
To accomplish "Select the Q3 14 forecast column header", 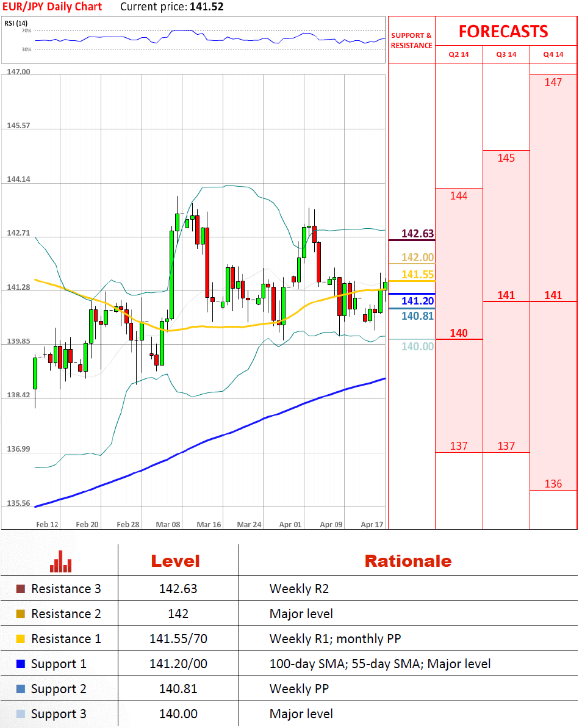I will (x=506, y=54).
